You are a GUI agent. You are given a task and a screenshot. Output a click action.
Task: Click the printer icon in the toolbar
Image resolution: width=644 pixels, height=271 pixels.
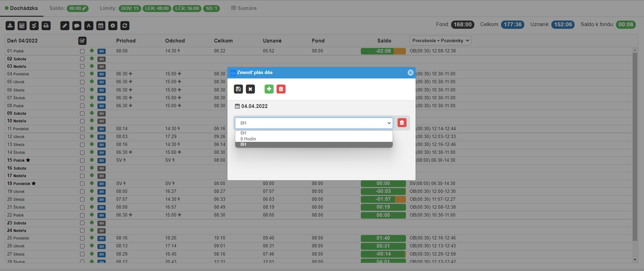(x=46, y=26)
